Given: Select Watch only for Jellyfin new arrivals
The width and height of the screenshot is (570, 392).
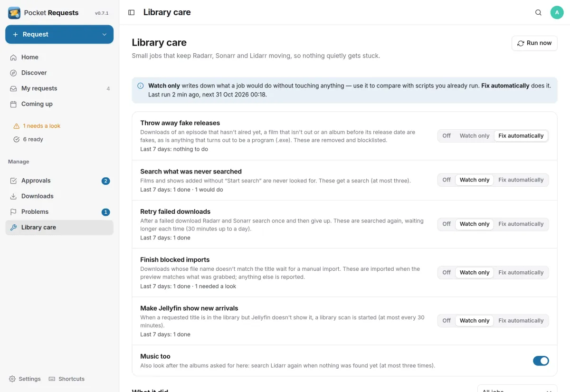Looking at the screenshot, I should tap(475, 321).
